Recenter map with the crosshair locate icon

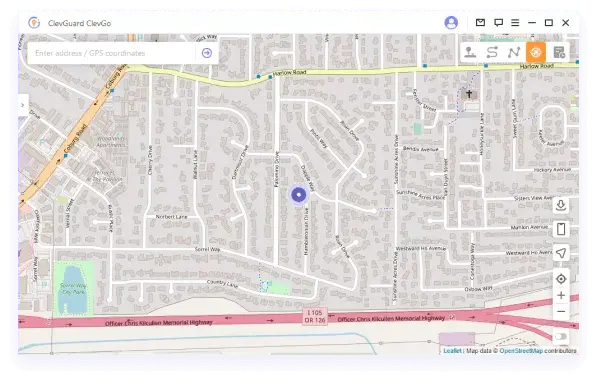pos(561,279)
